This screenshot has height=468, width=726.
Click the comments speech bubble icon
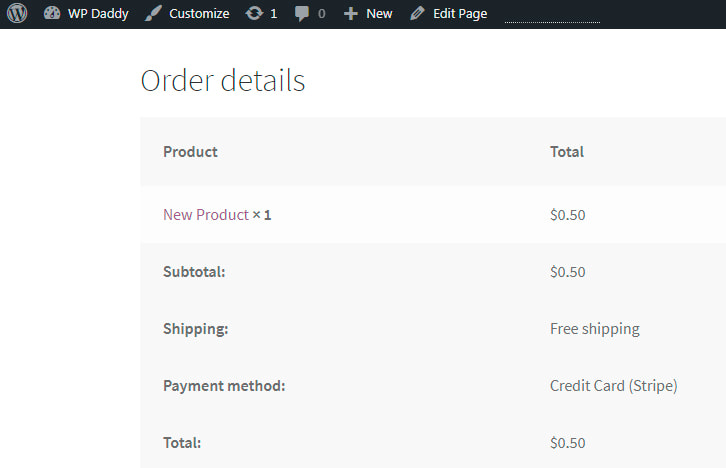303,14
